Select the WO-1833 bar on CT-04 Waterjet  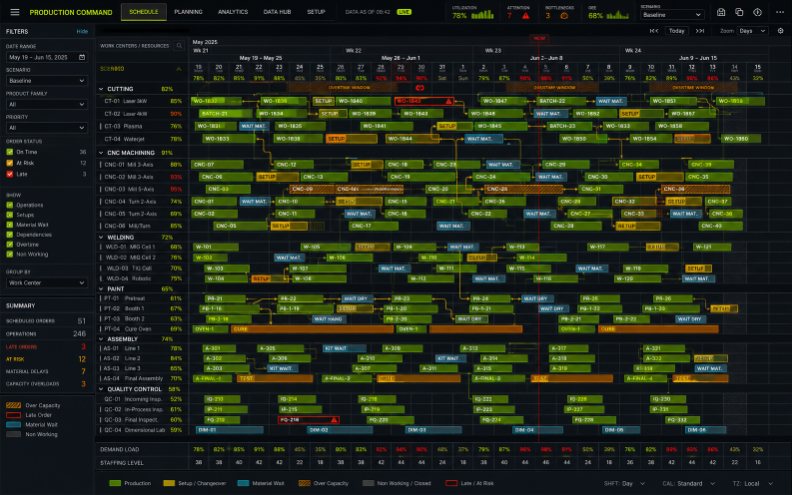229,138
